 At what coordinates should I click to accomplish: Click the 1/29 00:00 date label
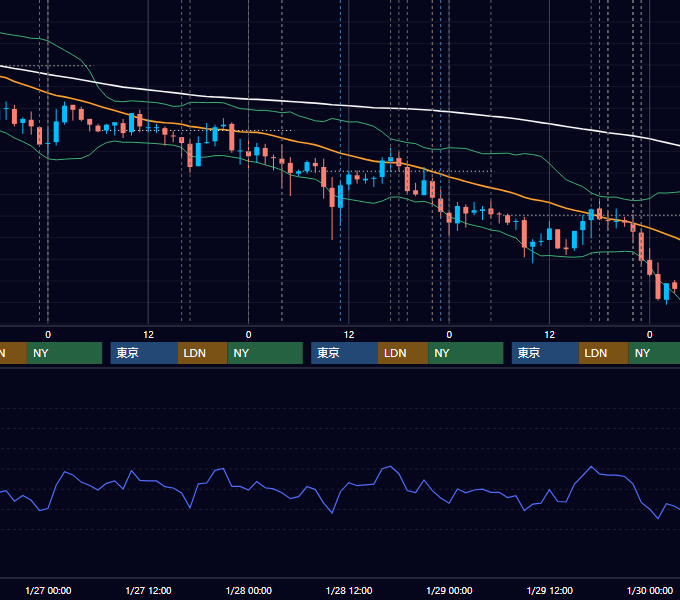pyautogui.click(x=449, y=590)
